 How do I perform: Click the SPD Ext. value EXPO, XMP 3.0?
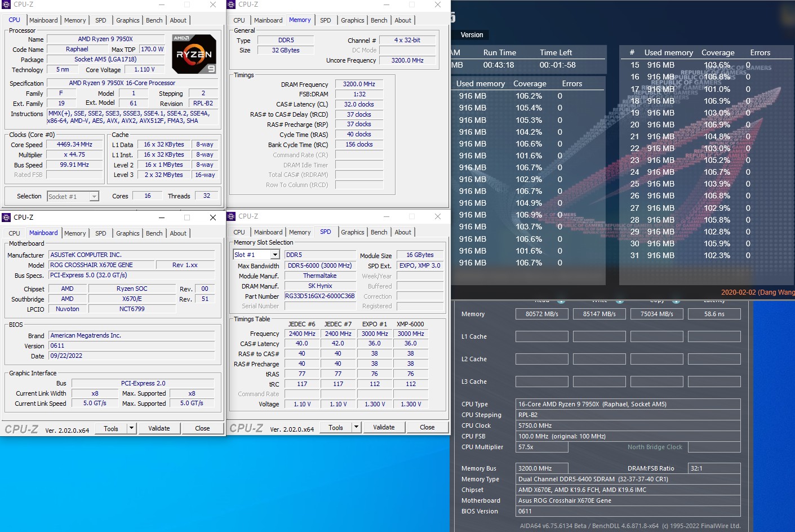420,266
